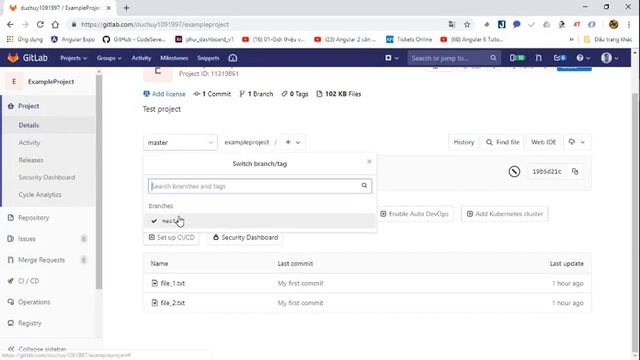Open My first commit for file_2.txt
This screenshot has width=640, height=360.
point(300,303)
